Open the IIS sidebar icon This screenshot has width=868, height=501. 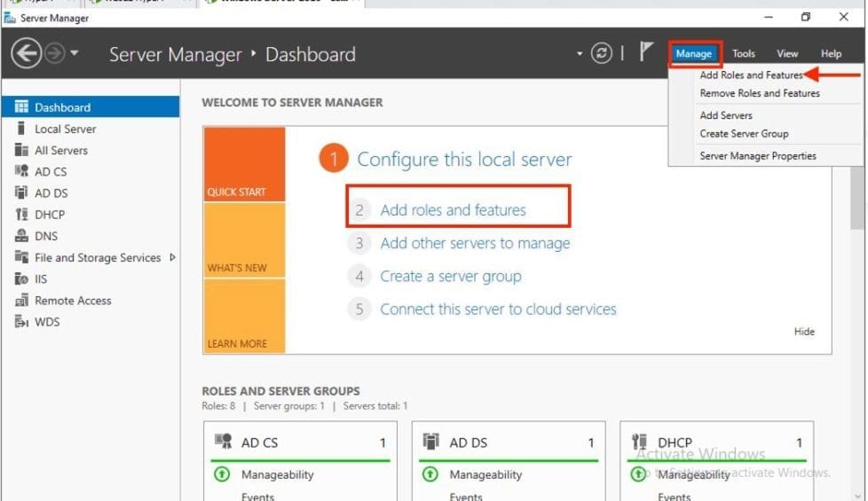(x=22, y=278)
